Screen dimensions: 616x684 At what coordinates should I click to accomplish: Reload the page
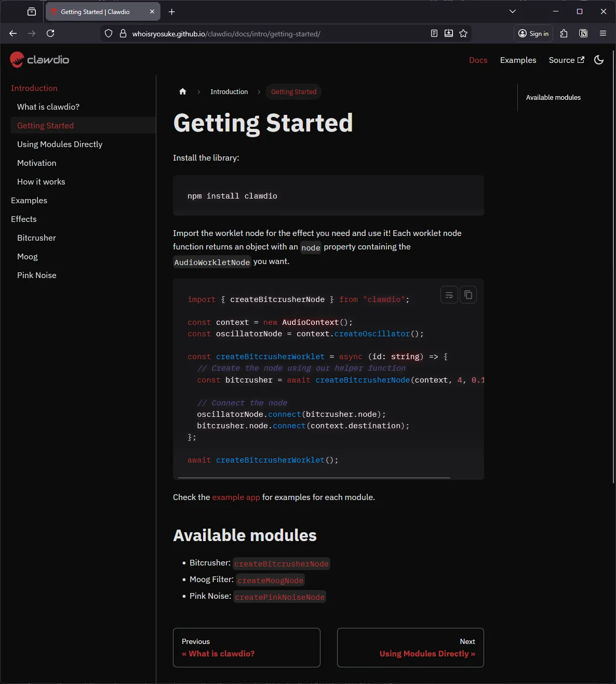(50, 34)
